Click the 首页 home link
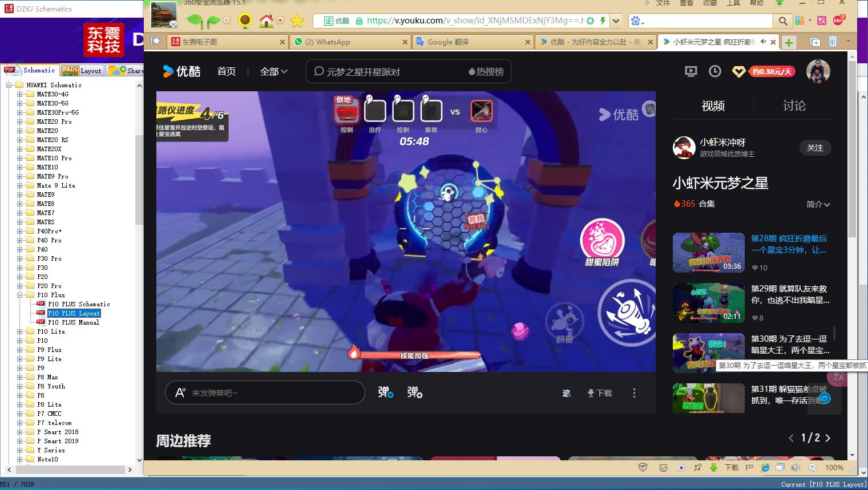Screen dimensions: 868x490 (x=226, y=71)
